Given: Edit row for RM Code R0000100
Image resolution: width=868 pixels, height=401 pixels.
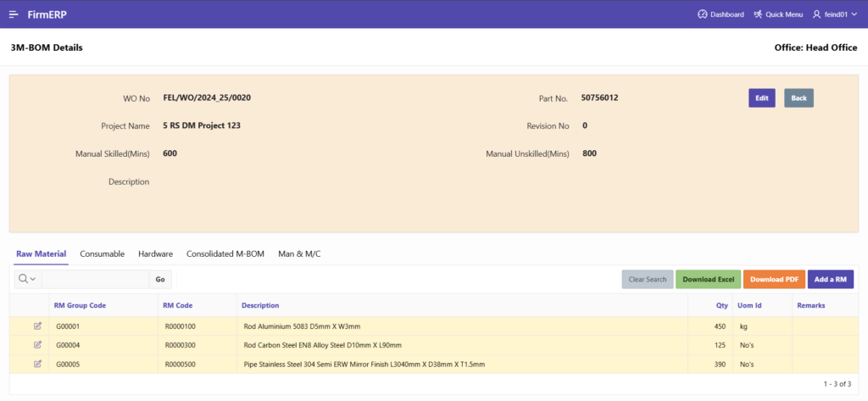Looking at the screenshot, I should [x=37, y=326].
